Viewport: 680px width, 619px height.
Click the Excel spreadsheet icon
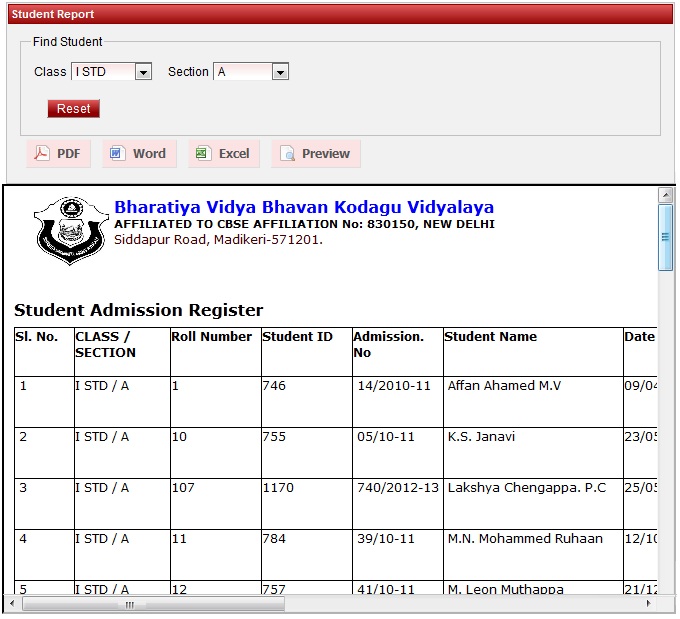(202, 154)
